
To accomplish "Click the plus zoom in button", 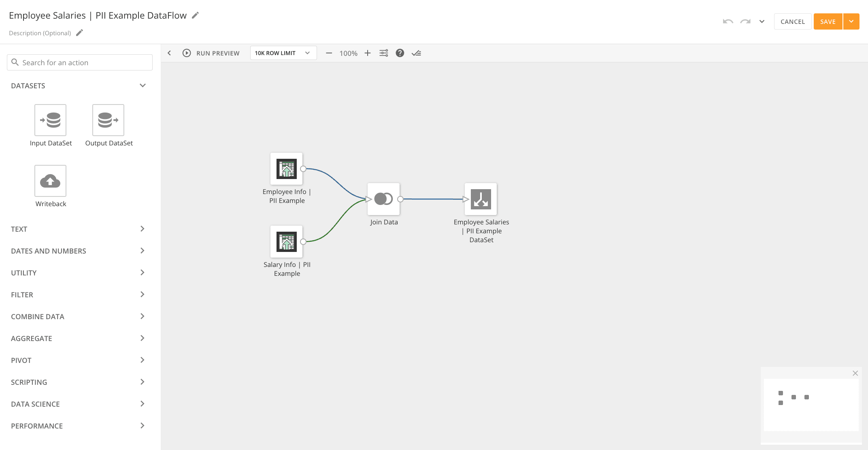I will click(368, 53).
